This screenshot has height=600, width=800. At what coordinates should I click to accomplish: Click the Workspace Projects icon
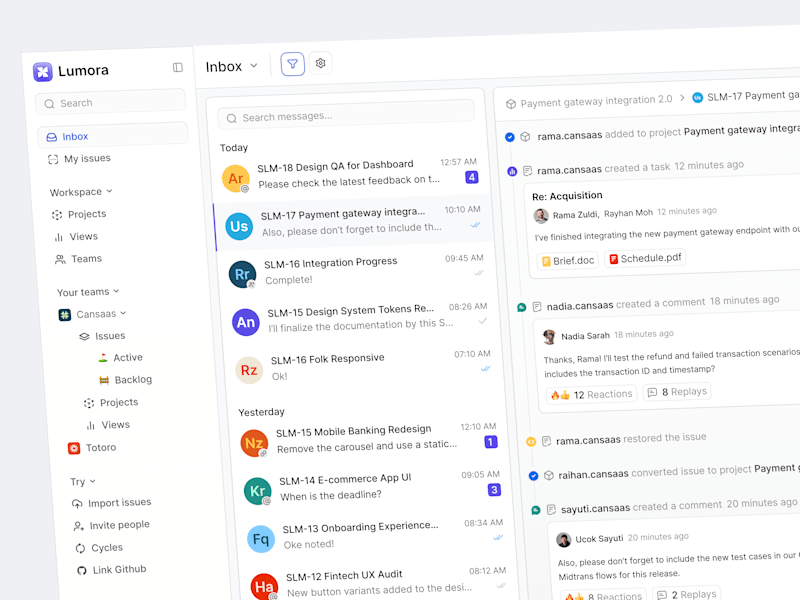(x=57, y=215)
